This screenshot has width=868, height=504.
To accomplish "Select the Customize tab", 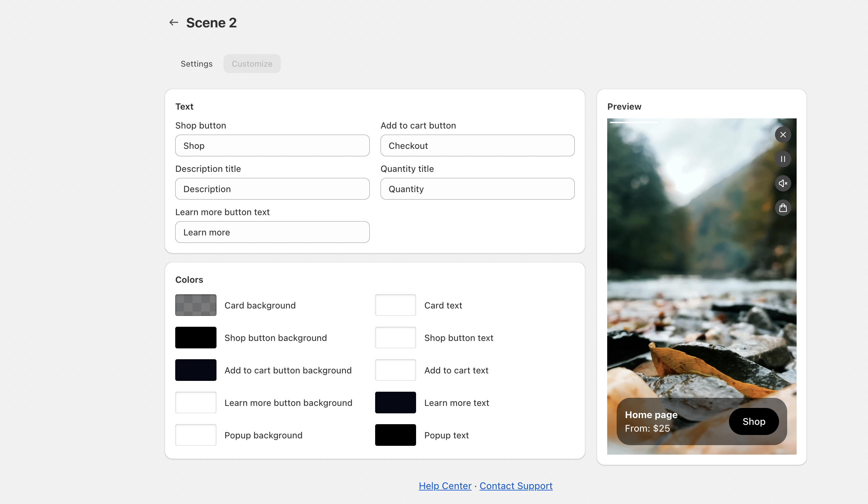I will coord(252,64).
